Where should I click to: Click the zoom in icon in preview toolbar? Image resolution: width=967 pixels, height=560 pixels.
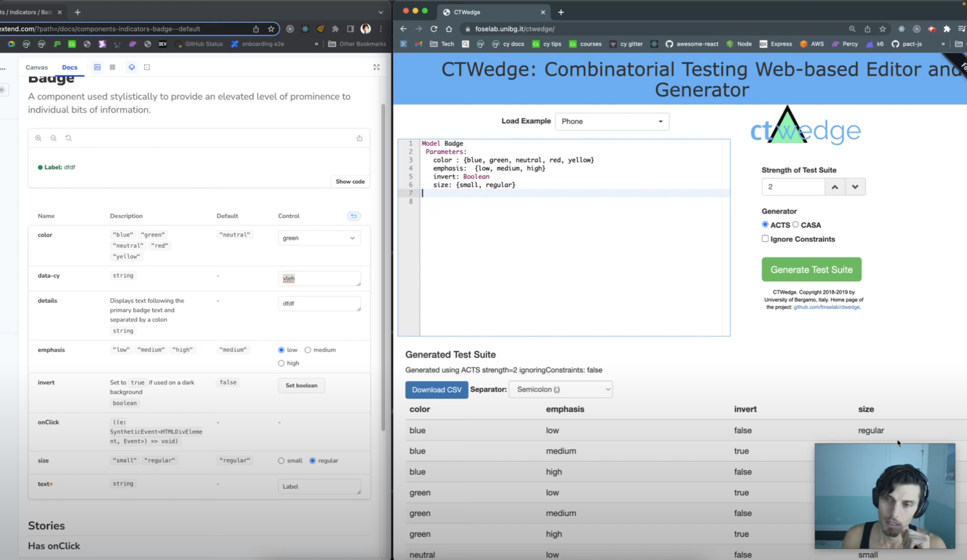pyautogui.click(x=38, y=138)
